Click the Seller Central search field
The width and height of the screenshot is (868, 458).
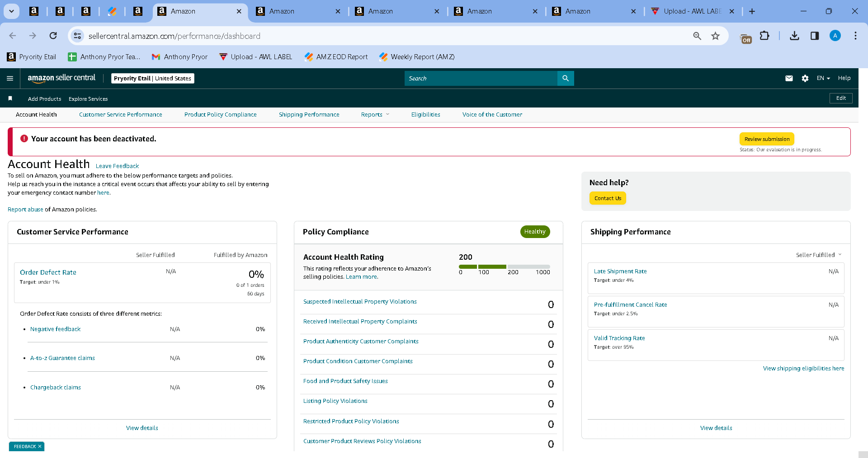coord(481,79)
